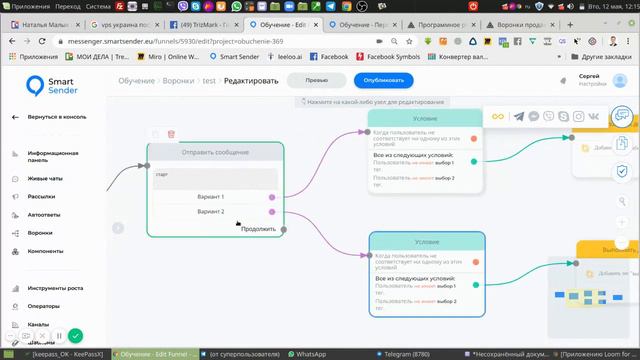
Task: Click Воронки breadcrumb link
Action: (x=178, y=81)
